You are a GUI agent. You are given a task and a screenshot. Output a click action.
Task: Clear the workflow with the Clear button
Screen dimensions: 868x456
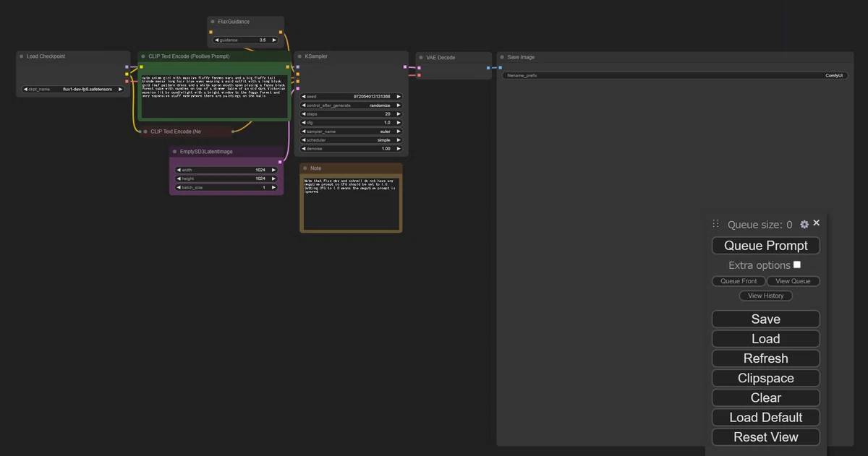point(766,397)
